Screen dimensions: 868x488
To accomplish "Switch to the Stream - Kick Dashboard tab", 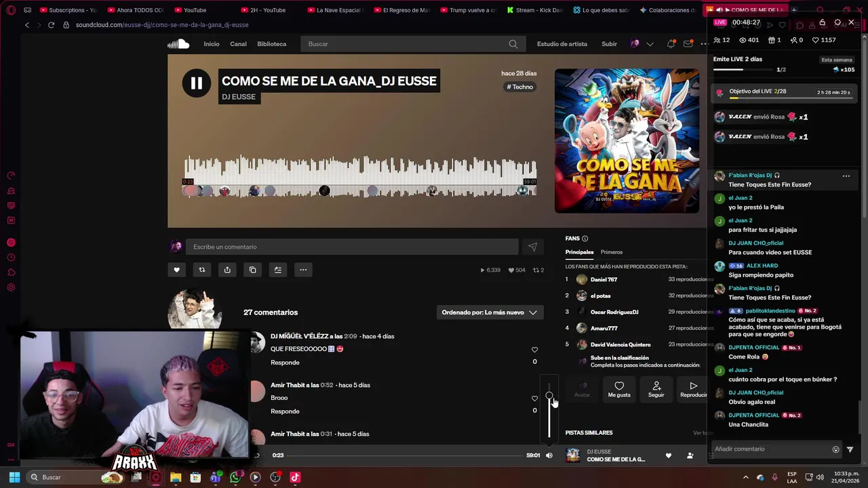I will point(535,10).
